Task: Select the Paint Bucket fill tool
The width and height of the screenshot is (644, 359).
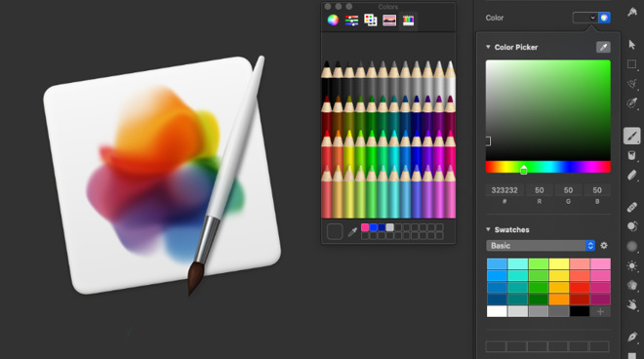Action: (631, 155)
